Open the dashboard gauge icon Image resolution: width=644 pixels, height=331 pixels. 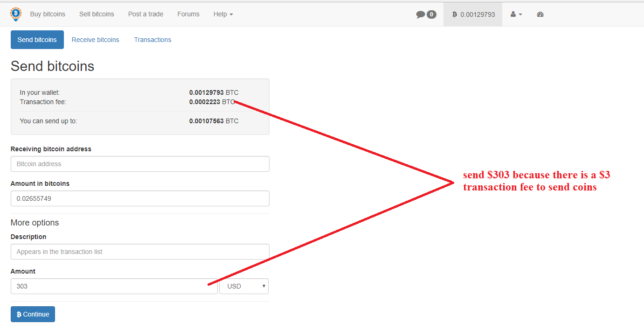[540, 14]
